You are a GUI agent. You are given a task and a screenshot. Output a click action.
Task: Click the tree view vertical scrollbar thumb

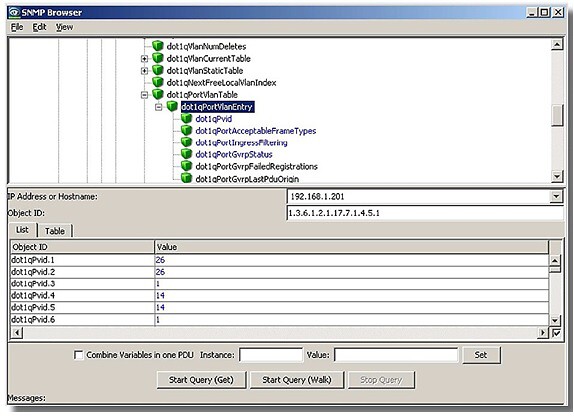click(x=556, y=115)
